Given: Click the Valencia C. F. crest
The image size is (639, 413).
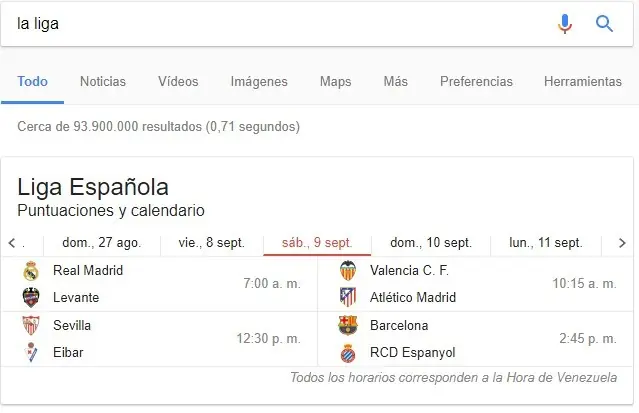Looking at the screenshot, I should point(348,270).
